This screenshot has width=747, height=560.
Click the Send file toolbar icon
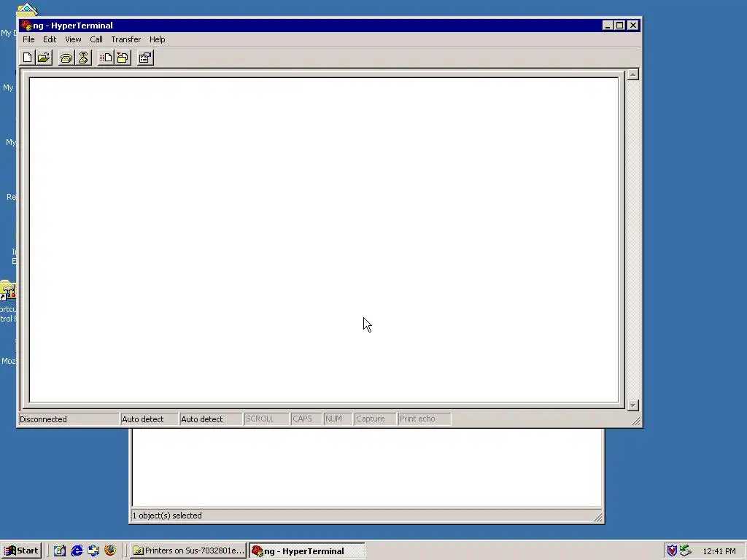click(106, 58)
